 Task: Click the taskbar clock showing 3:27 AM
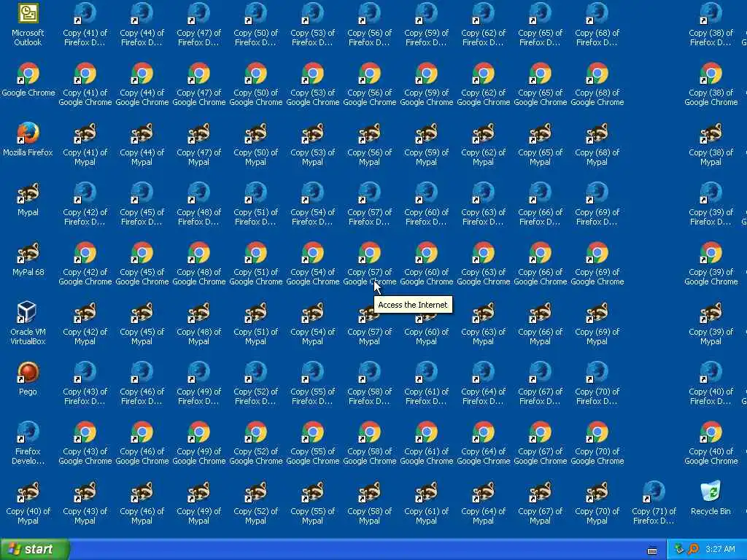720,549
